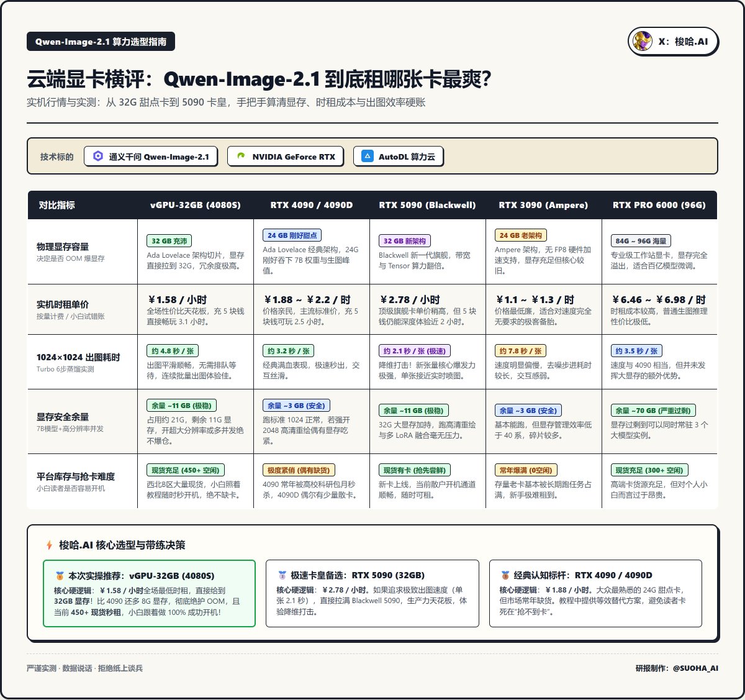This screenshot has width=745, height=700.
Task: Click the 技术标的 label
Action: (x=56, y=157)
